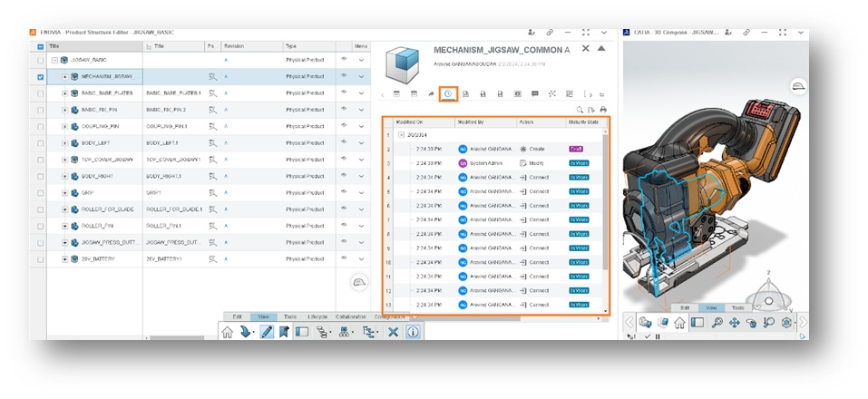Screen dimensions: 868x399
Task: Uncheck the MECHANISM_JIGSAW row checkbox
Action: point(40,77)
